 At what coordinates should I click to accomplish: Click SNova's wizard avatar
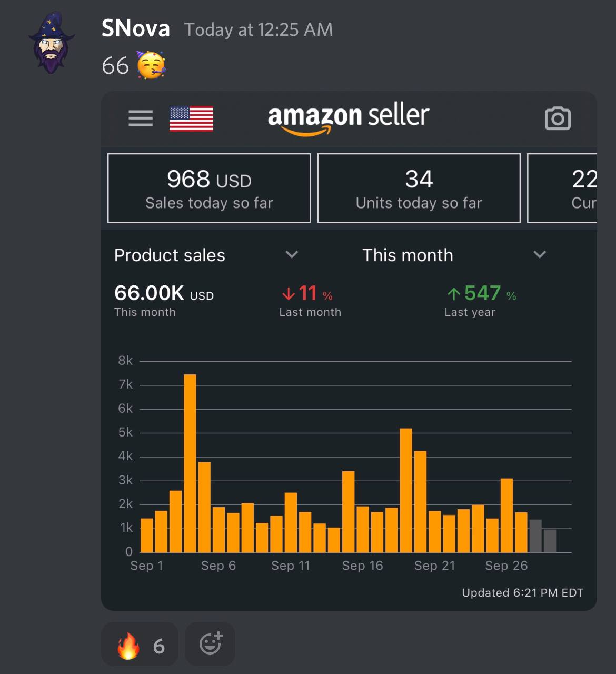tap(51, 43)
